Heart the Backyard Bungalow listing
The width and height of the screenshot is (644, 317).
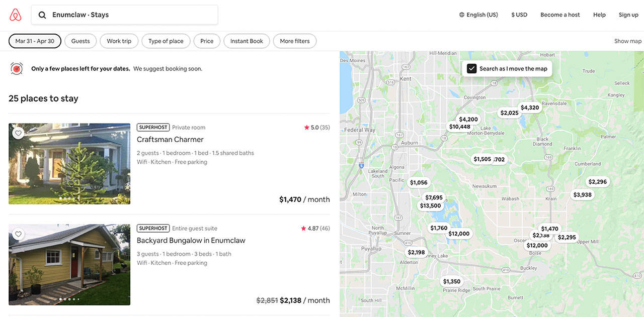click(18, 234)
